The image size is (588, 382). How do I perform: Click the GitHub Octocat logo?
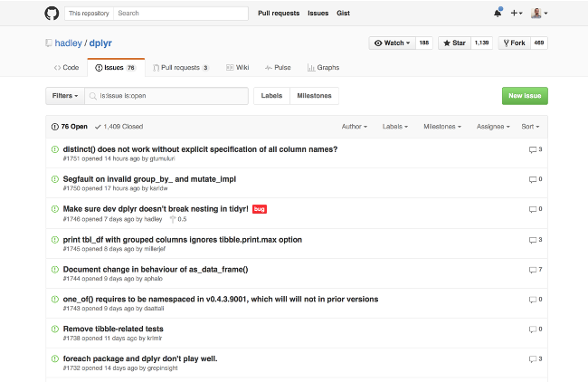point(52,14)
